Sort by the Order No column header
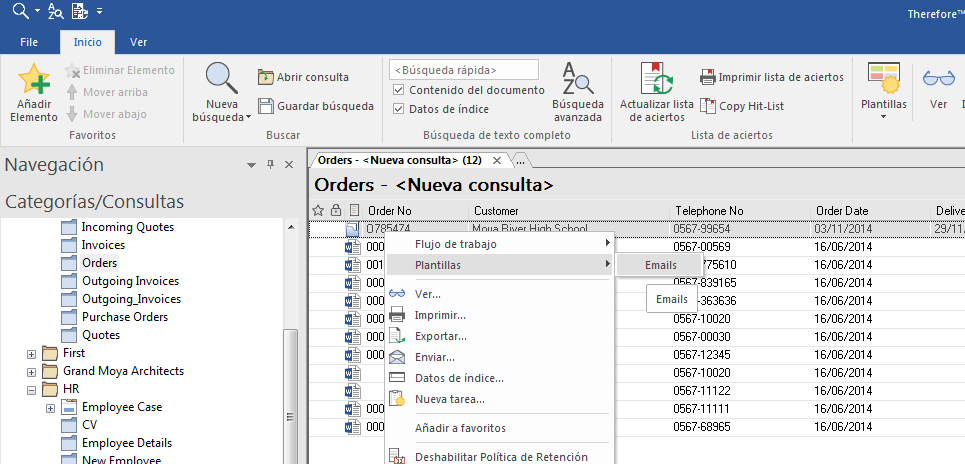This screenshot has height=464, width=965. (x=417, y=210)
